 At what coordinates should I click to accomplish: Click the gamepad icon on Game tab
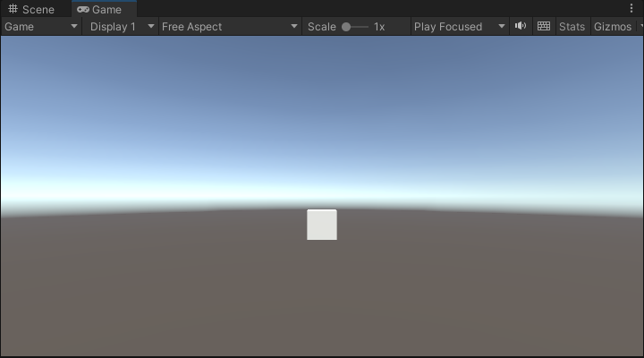(83, 9)
